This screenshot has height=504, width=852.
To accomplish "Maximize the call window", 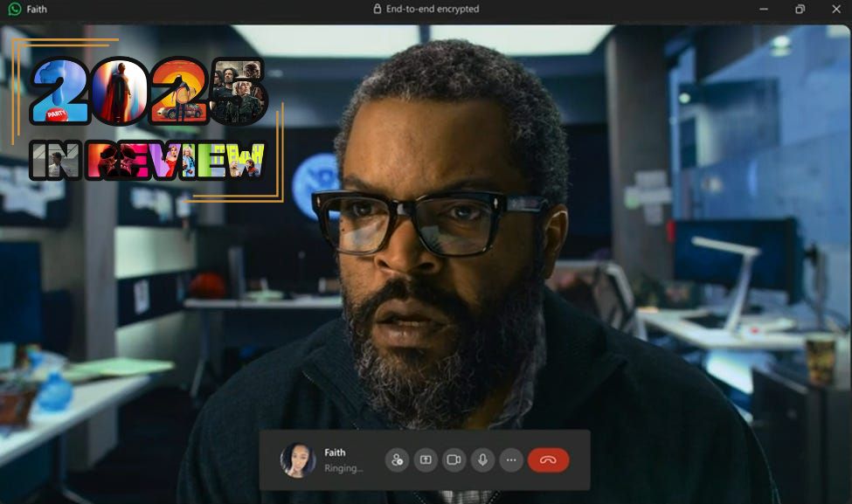I will pos(800,9).
